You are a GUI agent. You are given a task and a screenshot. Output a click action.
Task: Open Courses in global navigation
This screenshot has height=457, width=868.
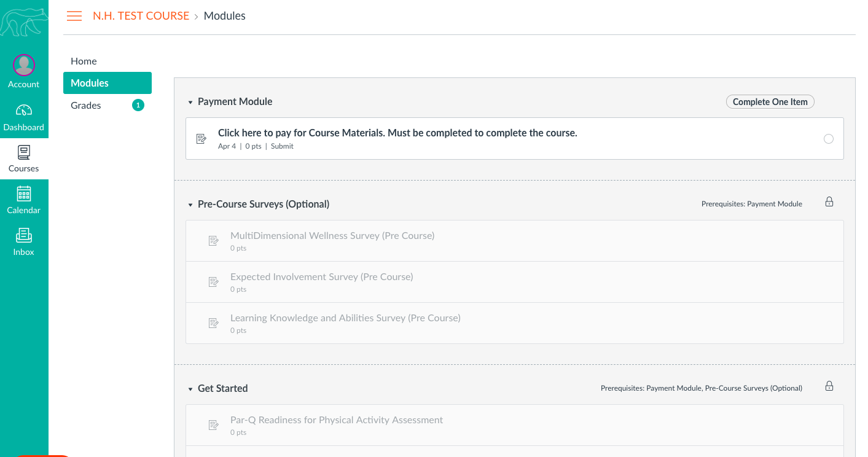(24, 158)
